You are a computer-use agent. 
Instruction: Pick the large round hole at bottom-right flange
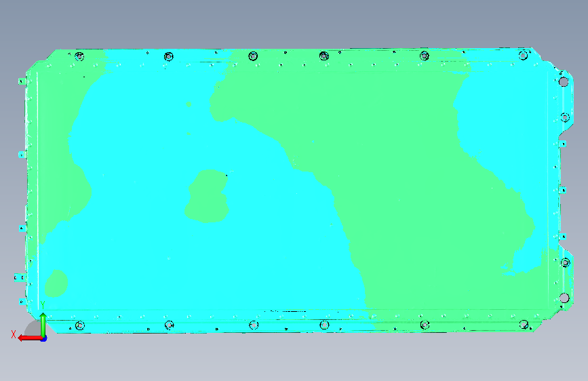[x=564, y=298]
